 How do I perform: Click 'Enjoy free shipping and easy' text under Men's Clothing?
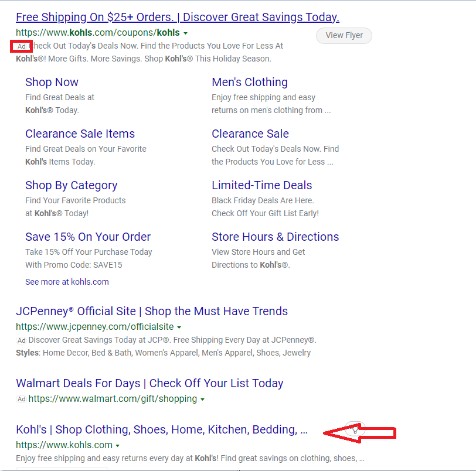coord(264,97)
